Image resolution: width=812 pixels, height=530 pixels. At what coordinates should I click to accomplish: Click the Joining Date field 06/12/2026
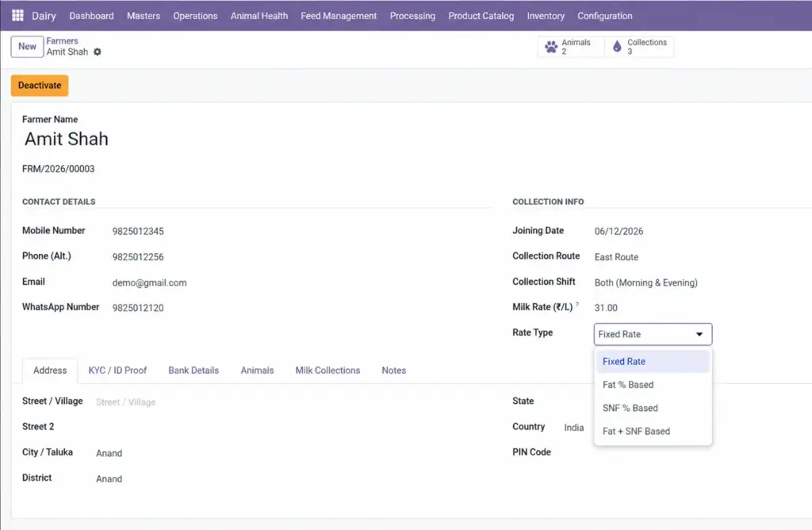[x=619, y=232]
